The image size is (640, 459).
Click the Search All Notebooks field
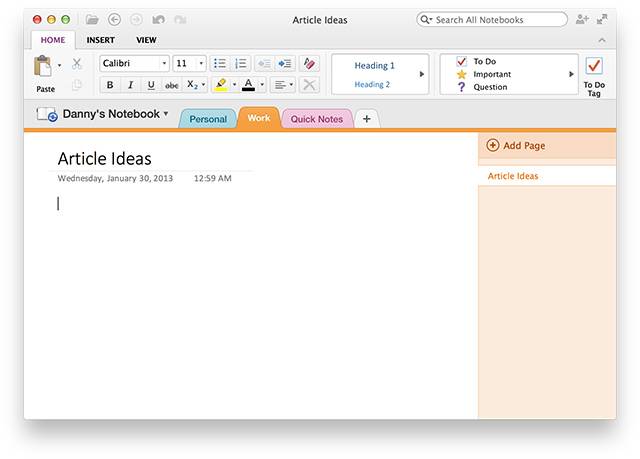coord(492,20)
